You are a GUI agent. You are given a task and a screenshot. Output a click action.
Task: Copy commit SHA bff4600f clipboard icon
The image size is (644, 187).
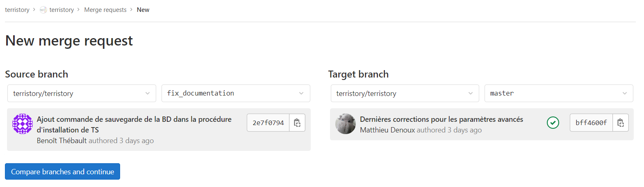click(620, 123)
